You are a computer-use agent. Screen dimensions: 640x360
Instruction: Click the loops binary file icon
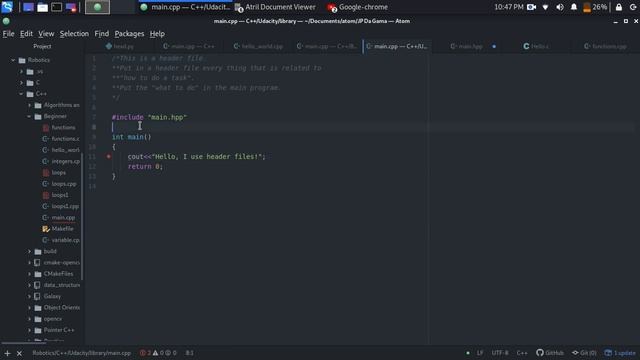[x=46, y=173]
